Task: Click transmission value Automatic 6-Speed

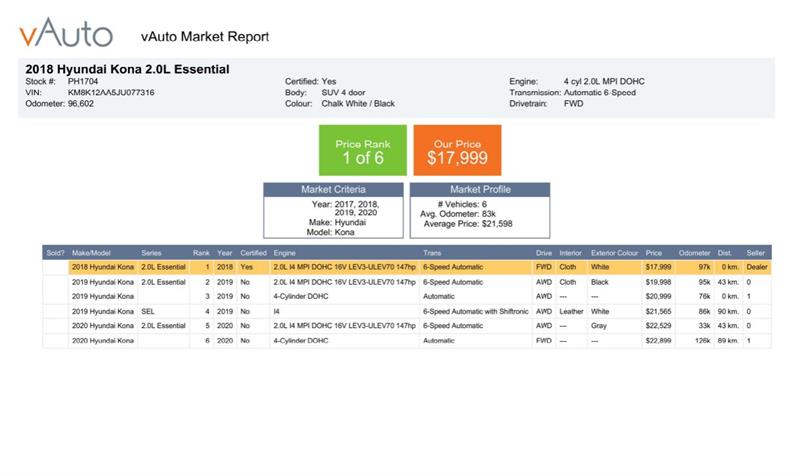Action: coord(599,93)
